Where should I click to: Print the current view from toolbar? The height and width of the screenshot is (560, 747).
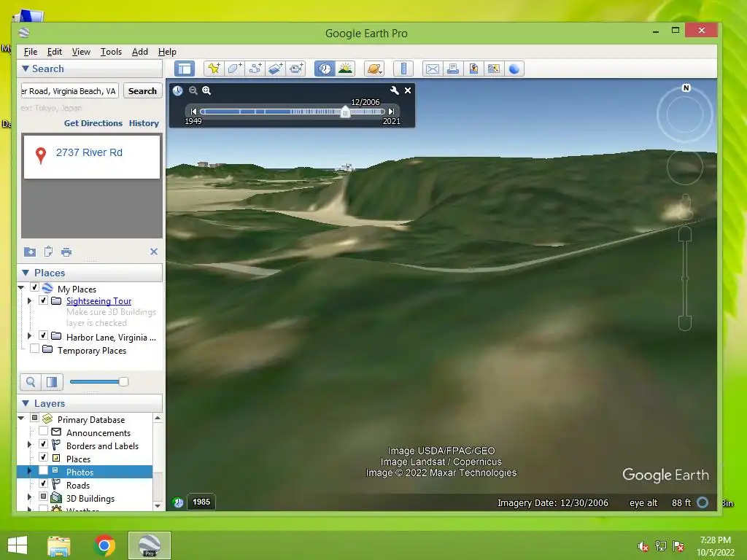tap(453, 69)
